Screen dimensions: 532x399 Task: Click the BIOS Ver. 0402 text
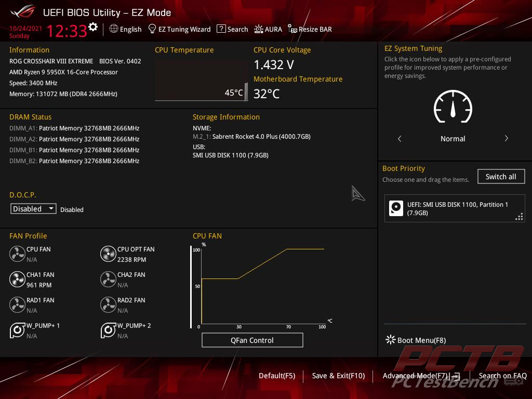pos(120,61)
